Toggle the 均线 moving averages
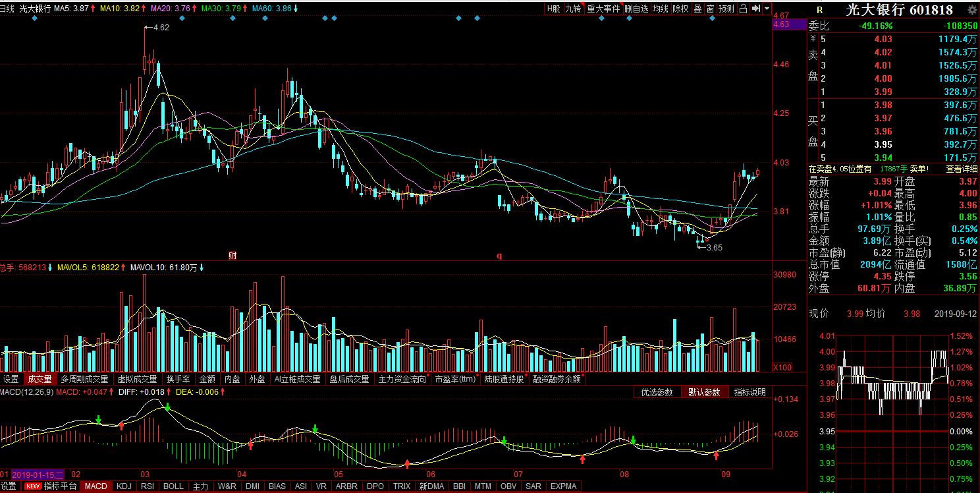This screenshot has width=980, height=493. pyautogui.click(x=661, y=9)
